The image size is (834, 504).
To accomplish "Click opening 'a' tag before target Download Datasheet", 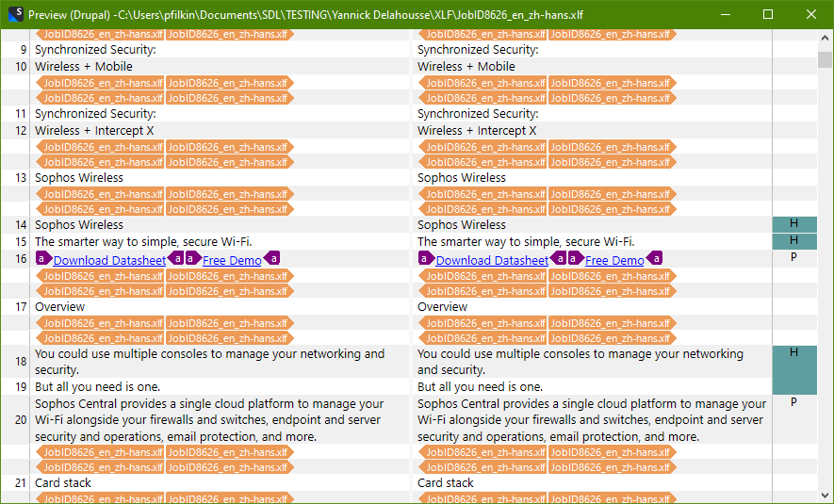I will 426,258.
